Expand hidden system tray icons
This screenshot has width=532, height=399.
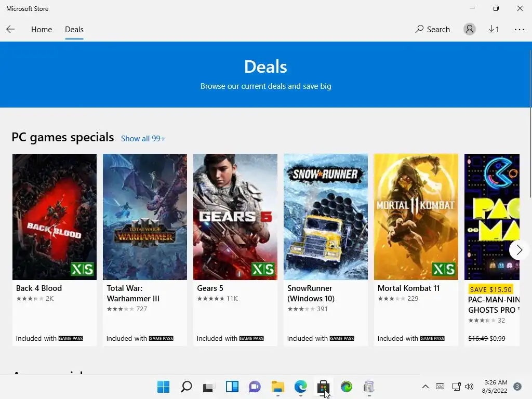425,387
